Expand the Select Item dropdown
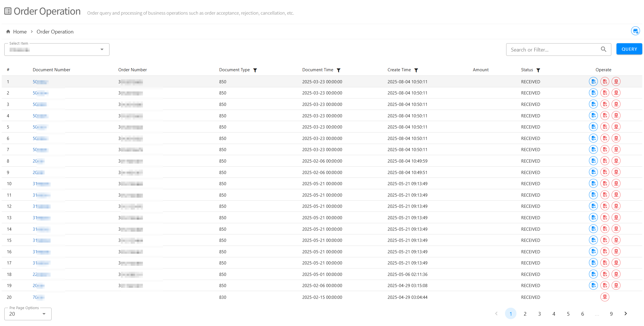Viewport: 644px width, 326px height. coord(102,50)
